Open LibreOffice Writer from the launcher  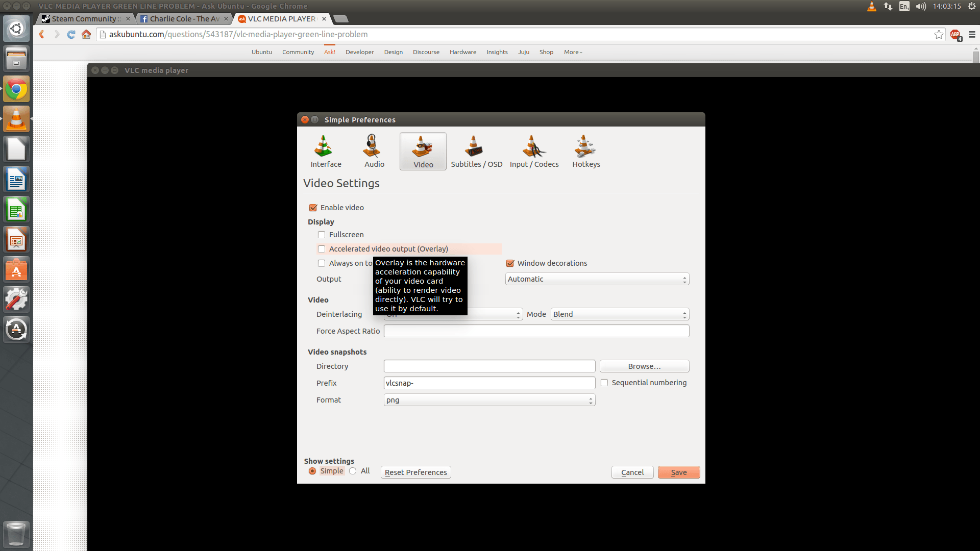(x=16, y=180)
